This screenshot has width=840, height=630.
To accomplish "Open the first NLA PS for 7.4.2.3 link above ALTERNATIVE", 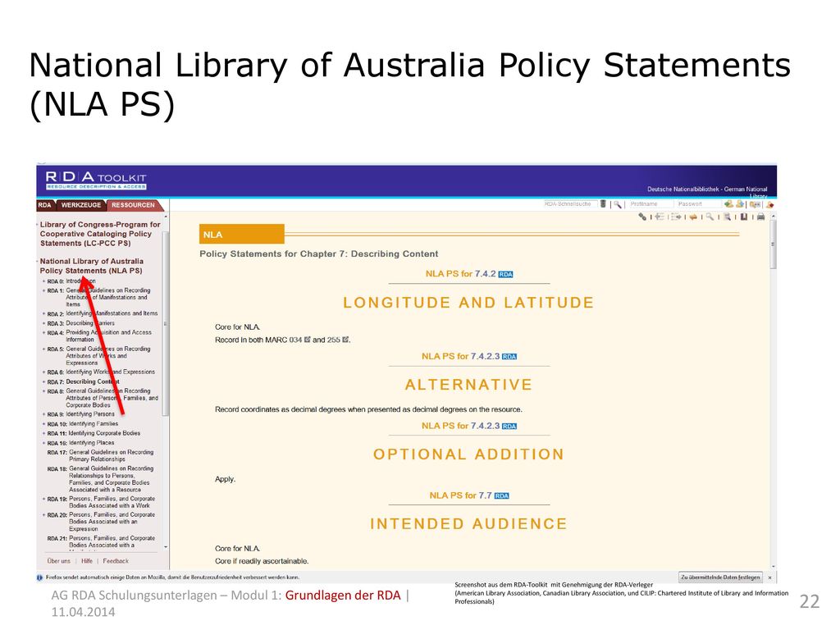I will point(461,356).
